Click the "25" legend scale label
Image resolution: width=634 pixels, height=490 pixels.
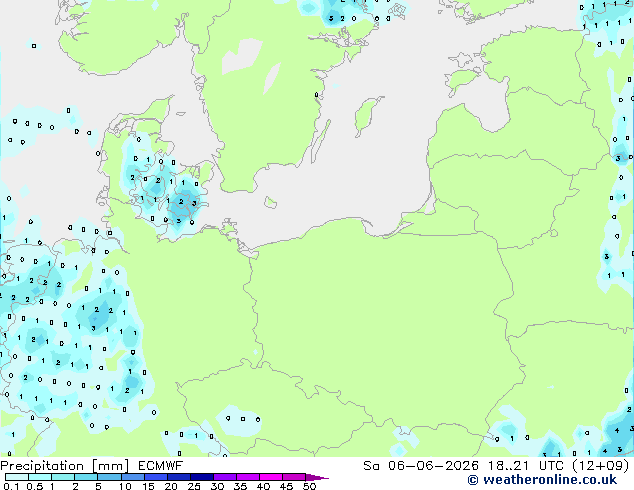click(194, 486)
